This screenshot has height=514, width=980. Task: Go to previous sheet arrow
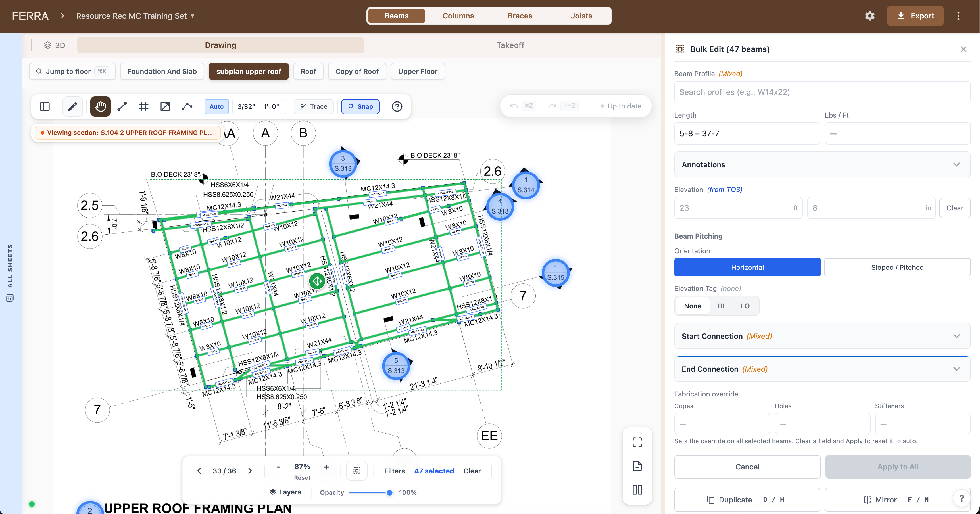click(199, 471)
